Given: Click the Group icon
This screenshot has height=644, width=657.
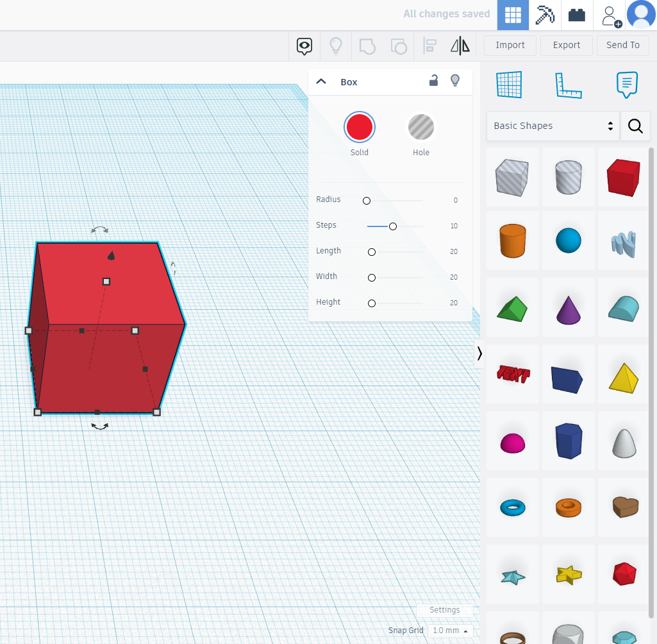Looking at the screenshot, I should [367, 46].
